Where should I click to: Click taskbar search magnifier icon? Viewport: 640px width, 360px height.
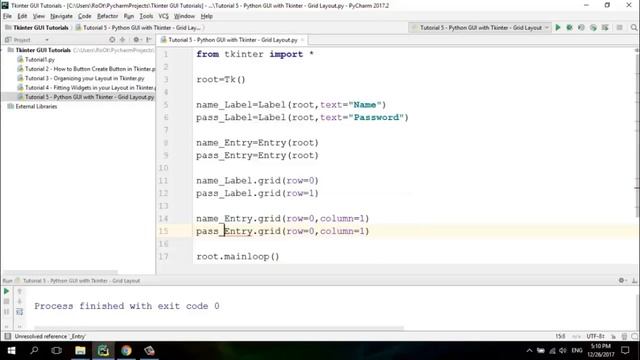pyautogui.click(x=34, y=351)
